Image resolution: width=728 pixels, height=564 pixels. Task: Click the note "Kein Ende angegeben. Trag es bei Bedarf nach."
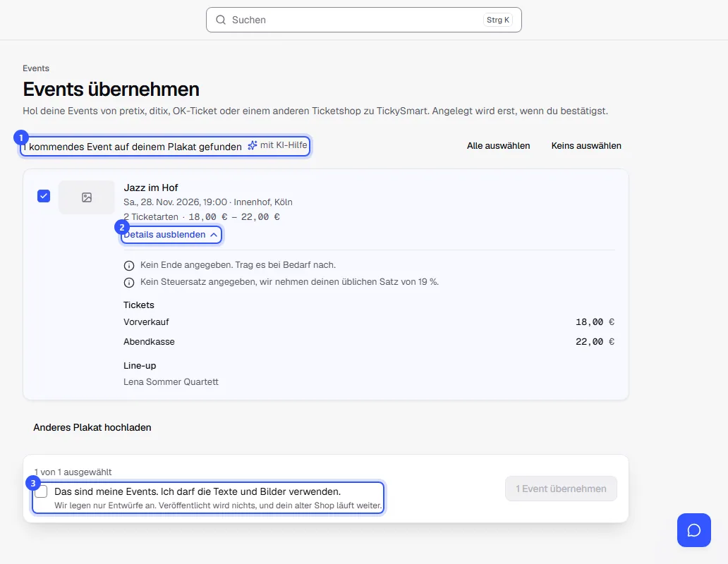point(238,265)
